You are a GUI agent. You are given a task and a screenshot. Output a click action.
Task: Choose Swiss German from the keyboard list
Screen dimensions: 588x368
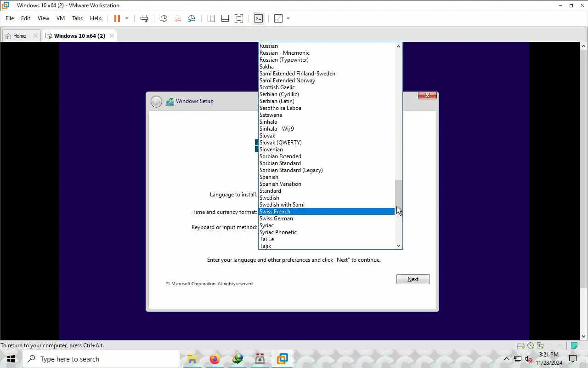pyautogui.click(x=326, y=218)
